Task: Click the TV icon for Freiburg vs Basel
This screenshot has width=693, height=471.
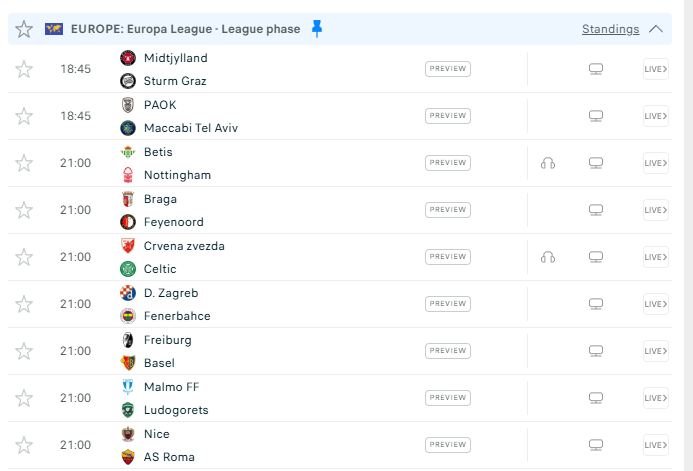Action: click(x=596, y=351)
